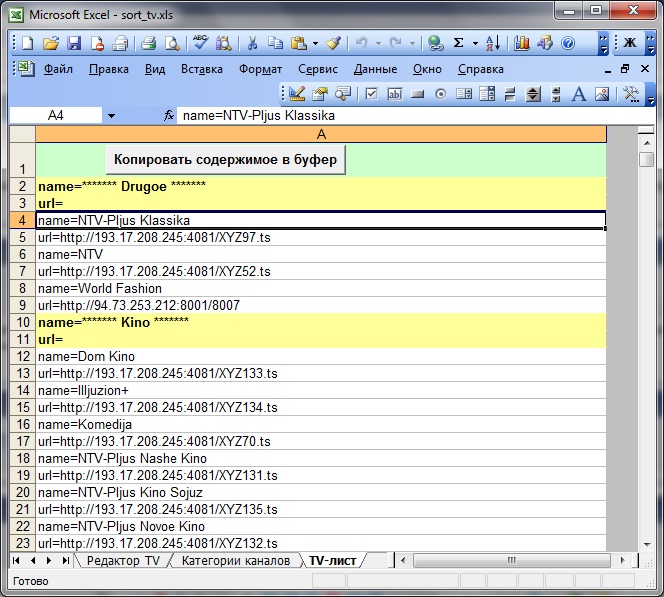This screenshot has height=597, width=664.
Task: Select the Option Button control tool
Action: coord(440,94)
